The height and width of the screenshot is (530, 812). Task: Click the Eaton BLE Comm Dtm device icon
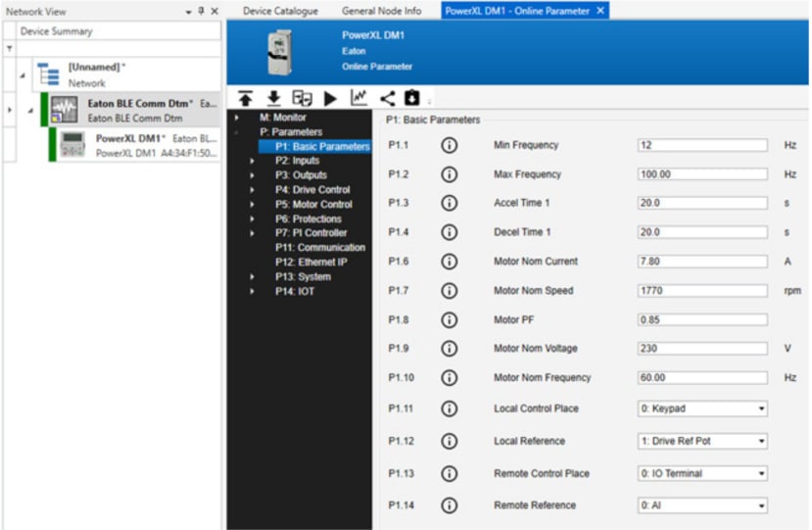[65, 110]
